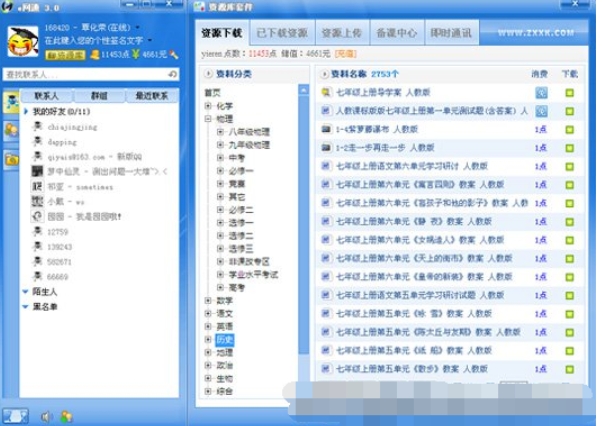Screen dimensions: 603x426
Task: Toggle the 陌生人 group arrow
Action: [25, 292]
